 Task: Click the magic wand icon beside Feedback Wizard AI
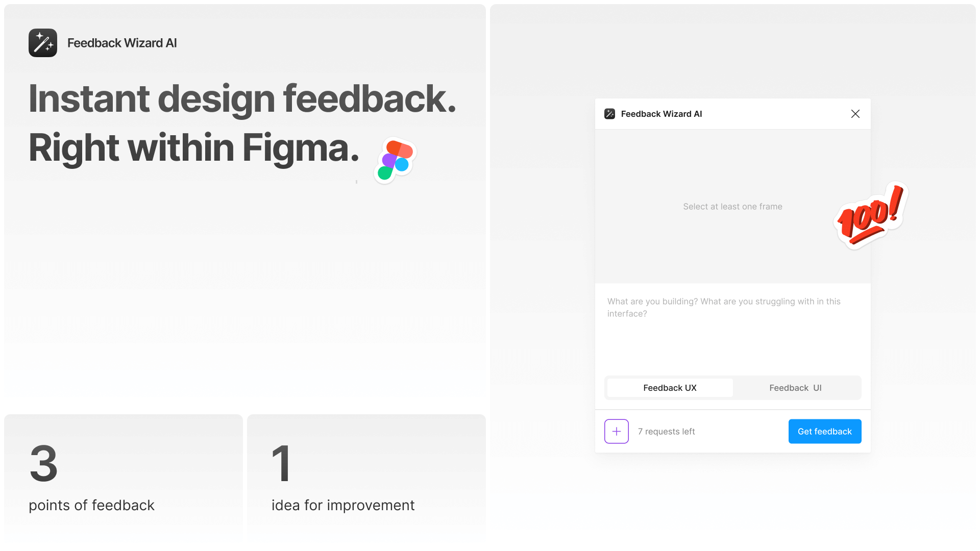[610, 114]
